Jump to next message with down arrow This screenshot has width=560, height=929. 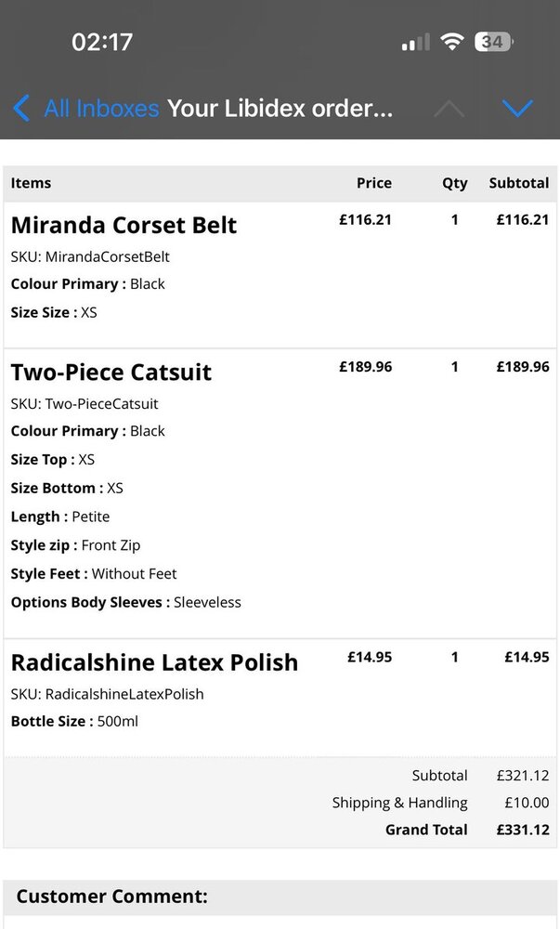[x=516, y=109]
